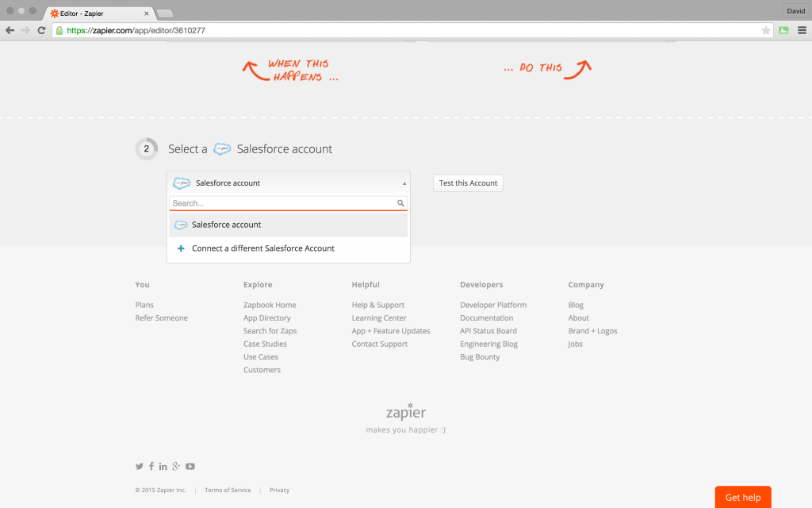Screen dimensions: 812x508
Task: Open the Chrome hamburger menu
Action: point(802,31)
